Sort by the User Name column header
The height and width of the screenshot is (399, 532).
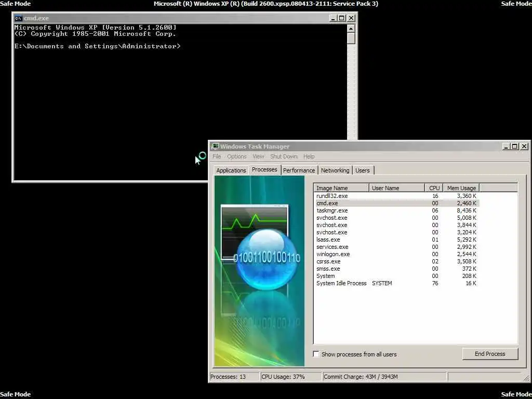coord(396,188)
